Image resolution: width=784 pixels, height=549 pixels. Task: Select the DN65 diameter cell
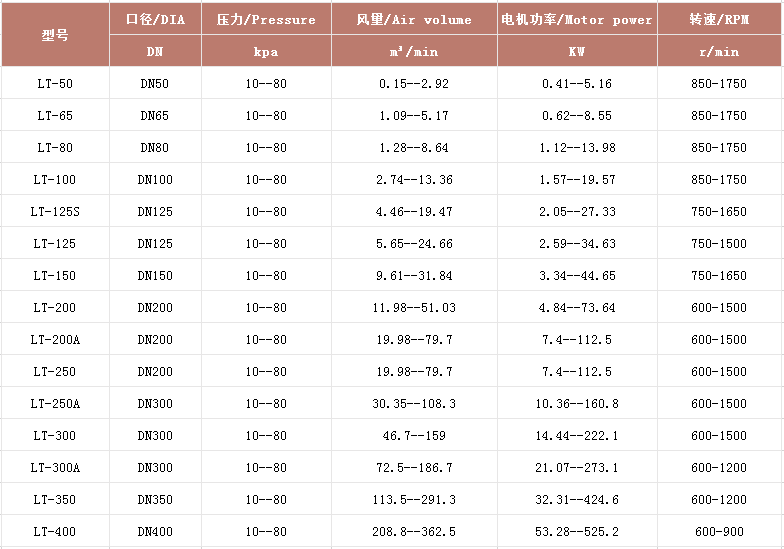pos(155,116)
